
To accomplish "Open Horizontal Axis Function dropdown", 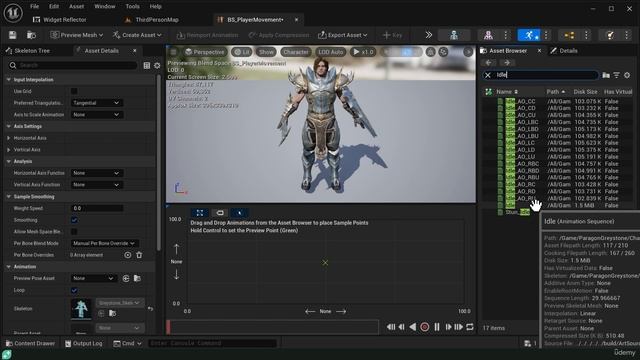I will pos(96,173).
